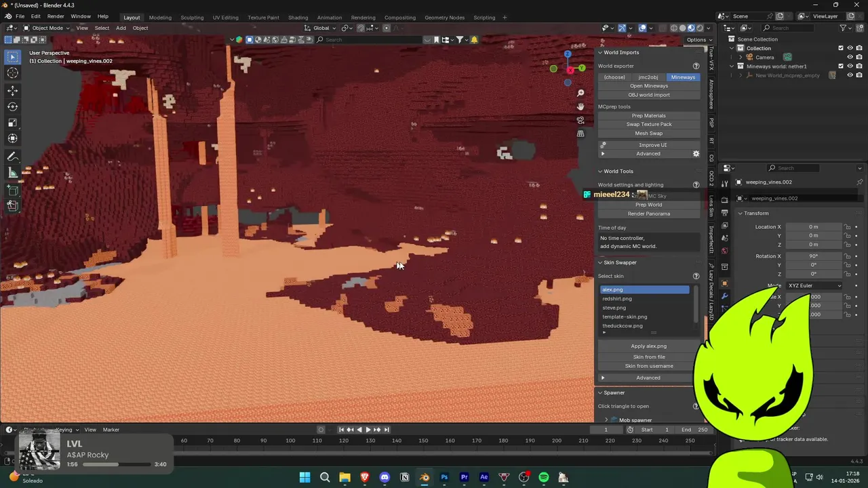Image resolution: width=868 pixels, height=488 pixels.
Task: Jump to the timeline start frame
Action: click(341, 430)
